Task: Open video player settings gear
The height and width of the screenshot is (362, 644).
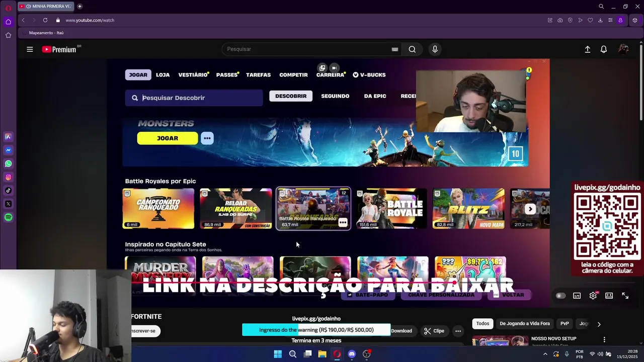Action: tap(593, 296)
